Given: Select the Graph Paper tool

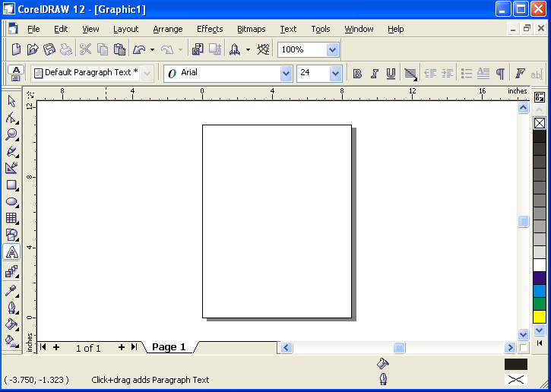Looking at the screenshot, I should 11,218.
